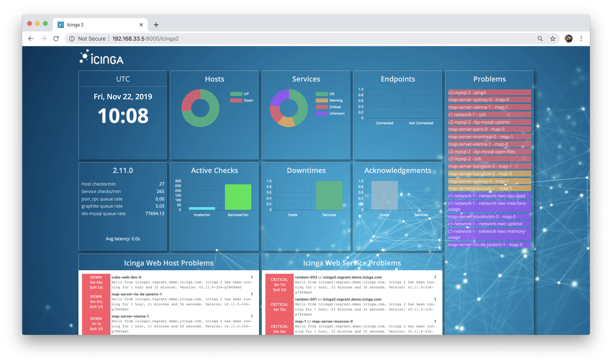Open the map-server-rio-de-janeiro-1 host link
Screen dimensions: 612x364
[136, 294]
